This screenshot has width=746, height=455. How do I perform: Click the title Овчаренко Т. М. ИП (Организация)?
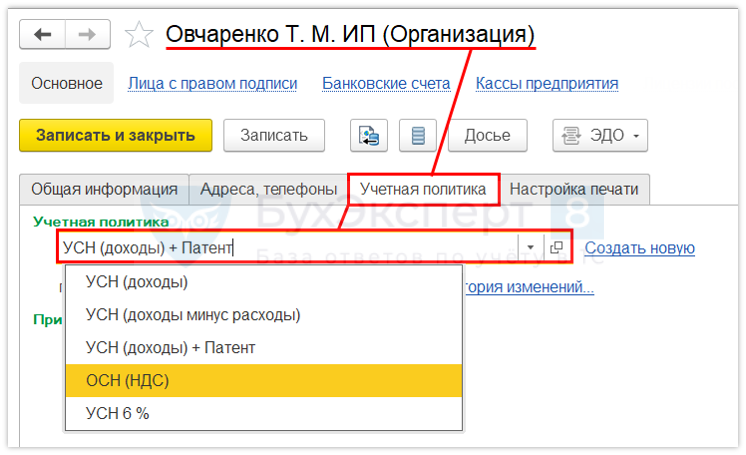tap(350, 34)
